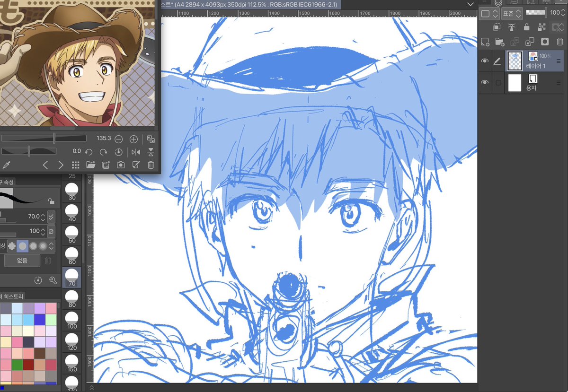Image resolution: width=568 pixels, height=392 pixels.
Task: Zoom out the sub view image
Action: 119,139
